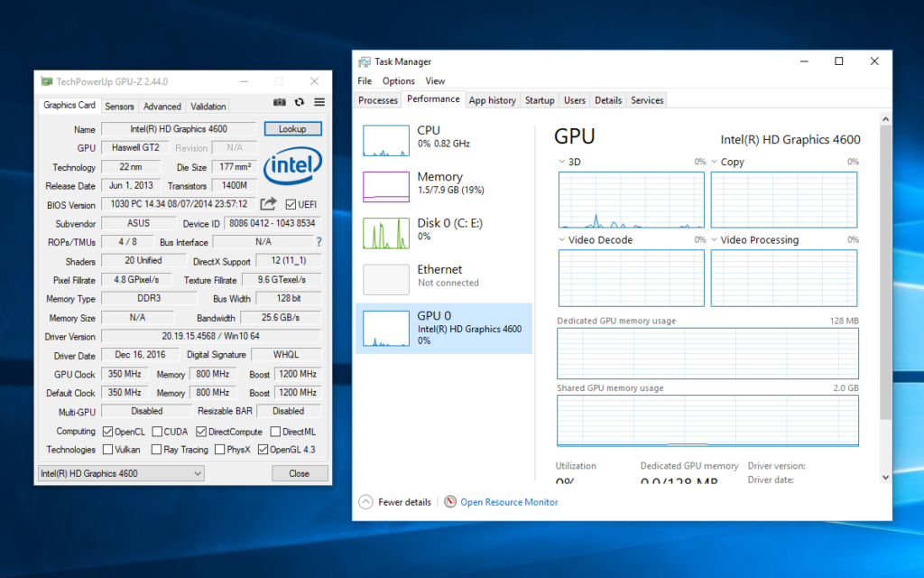Click the export icon beside BIOS Version
The width and height of the screenshot is (924, 578).
(x=268, y=204)
